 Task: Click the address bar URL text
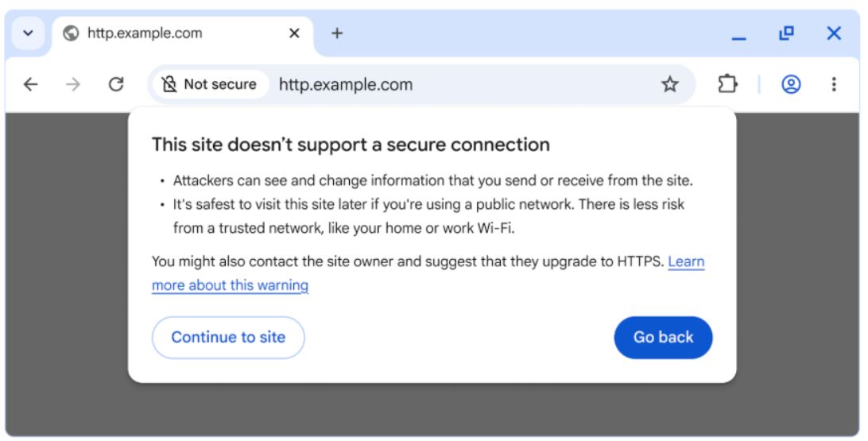[x=346, y=84]
